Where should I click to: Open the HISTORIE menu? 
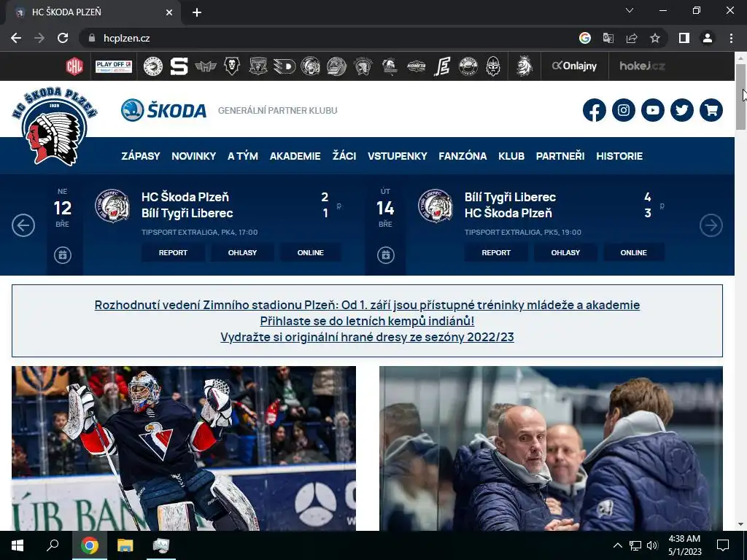[x=619, y=156]
